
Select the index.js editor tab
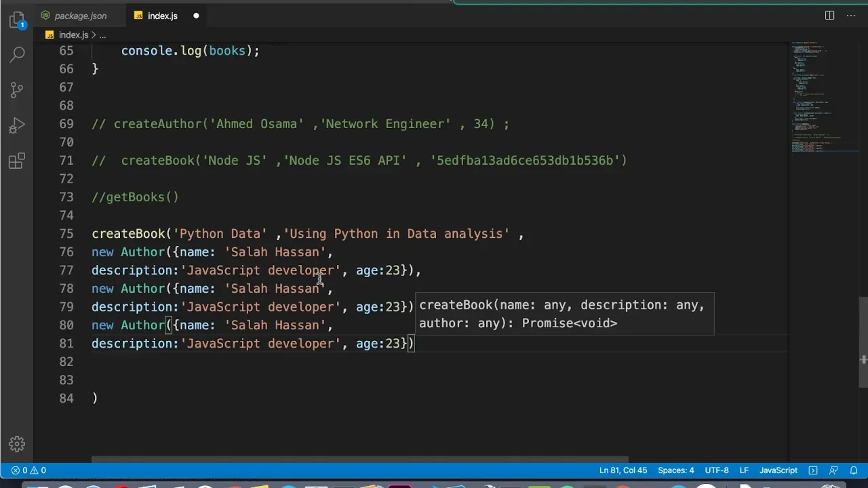pos(162,16)
